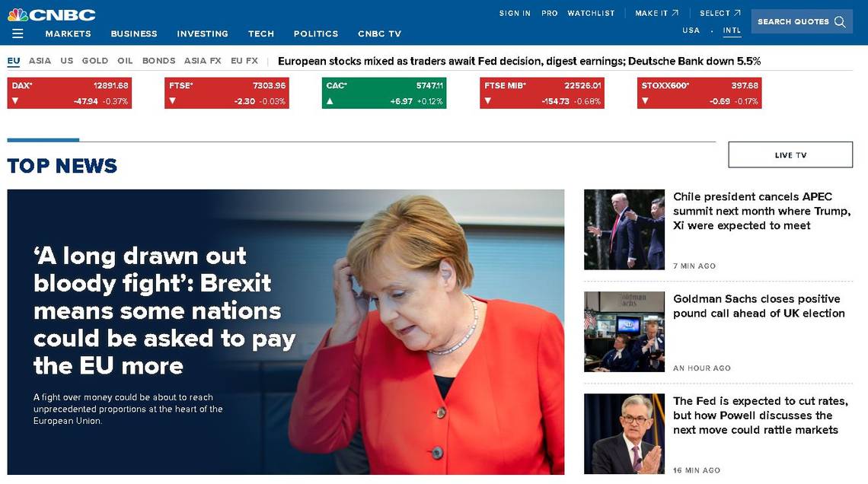
Task: Click the CAC up arrow ticker
Action: coord(330,101)
